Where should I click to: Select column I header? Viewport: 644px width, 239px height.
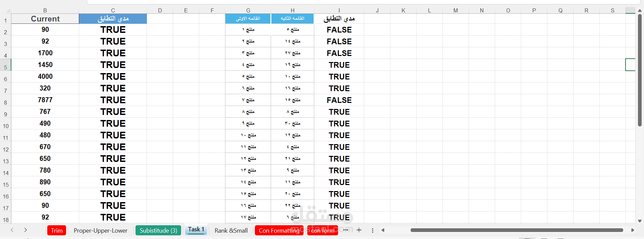click(x=339, y=10)
